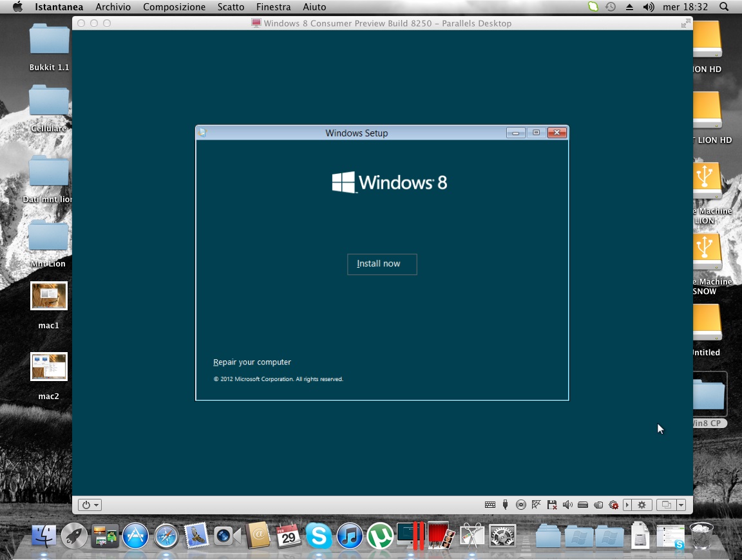Select the Untitled drive on desktop
Screen dimensions: 742x560
coord(707,330)
